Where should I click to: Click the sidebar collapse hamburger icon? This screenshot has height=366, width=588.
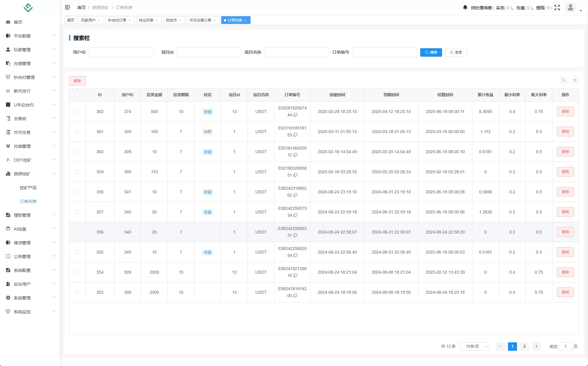(67, 7)
